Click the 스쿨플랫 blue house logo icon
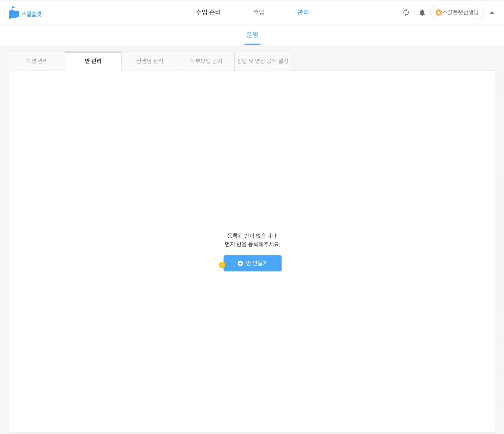Viewport: 504px width, 434px height. (x=14, y=13)
